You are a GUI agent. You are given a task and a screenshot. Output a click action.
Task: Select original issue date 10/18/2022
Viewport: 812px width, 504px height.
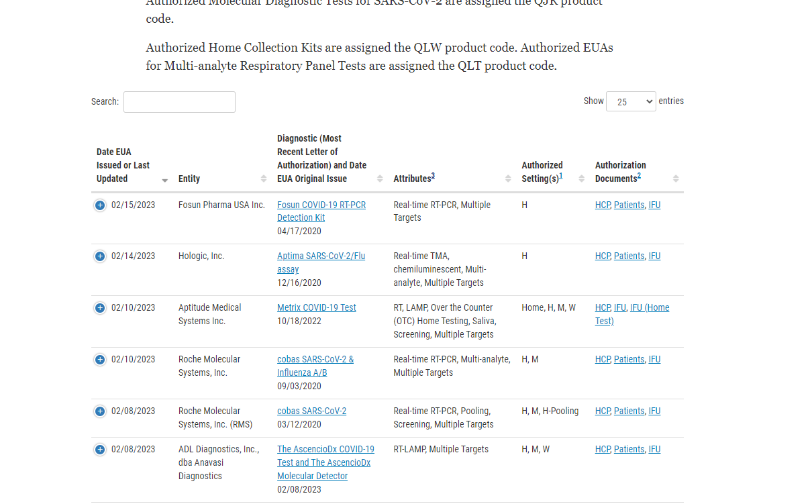pos(299,321)
